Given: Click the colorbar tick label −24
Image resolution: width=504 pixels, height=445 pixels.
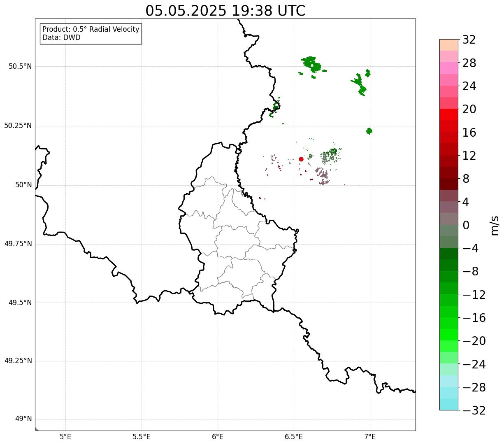Looking at the screenshot, I should click(474, 364).
